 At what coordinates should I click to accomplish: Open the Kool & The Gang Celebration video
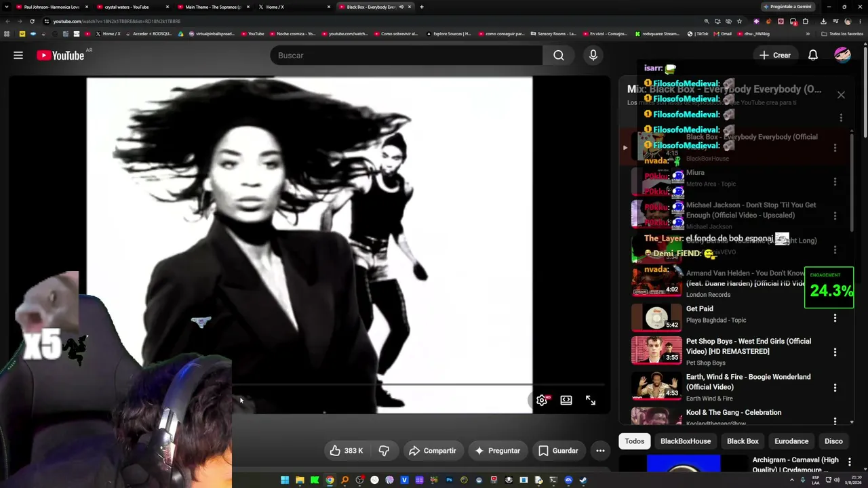pyautogui.click(x=734, y=413)
